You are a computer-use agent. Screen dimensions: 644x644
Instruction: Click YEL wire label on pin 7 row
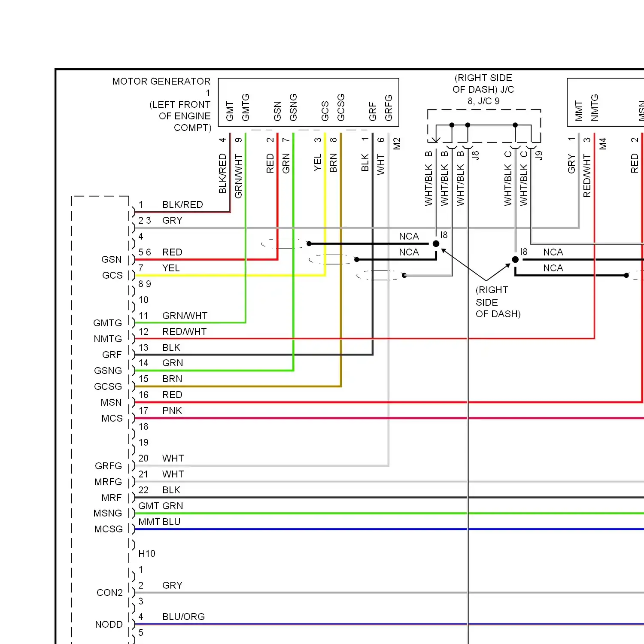click(171, 268)
